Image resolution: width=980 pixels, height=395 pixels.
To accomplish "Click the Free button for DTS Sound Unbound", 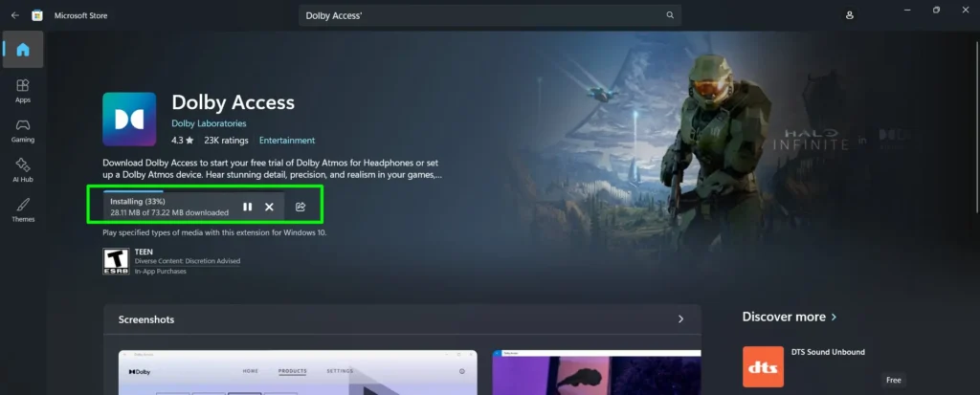I will pos(894,380).
